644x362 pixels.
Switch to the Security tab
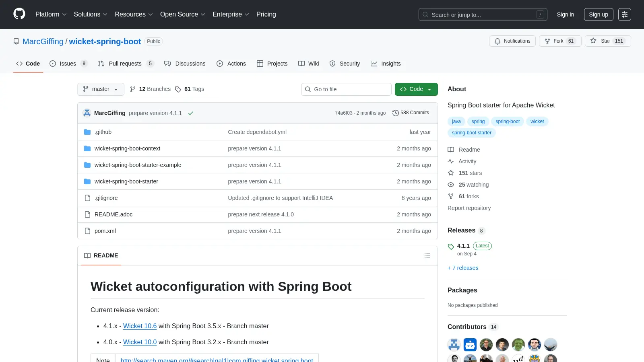click(345, 64)
